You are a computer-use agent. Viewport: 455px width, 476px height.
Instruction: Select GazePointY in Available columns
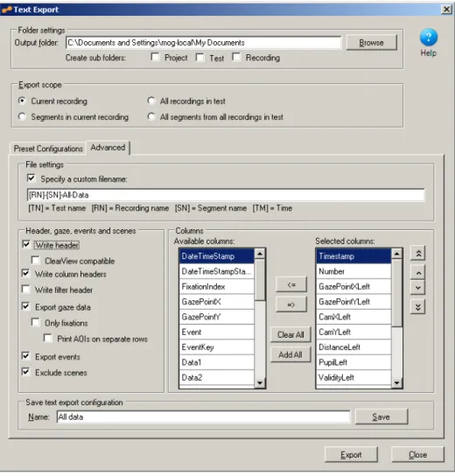(217, 317)
